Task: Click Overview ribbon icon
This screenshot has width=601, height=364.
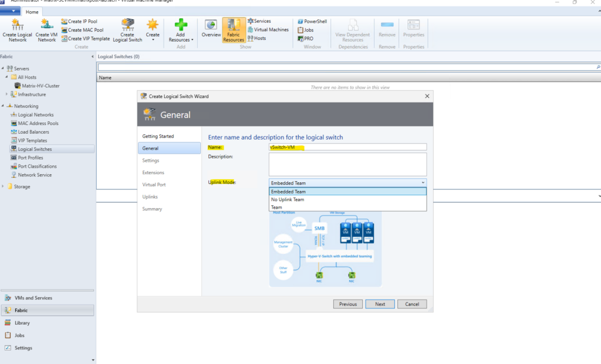Action: point(211,29)
